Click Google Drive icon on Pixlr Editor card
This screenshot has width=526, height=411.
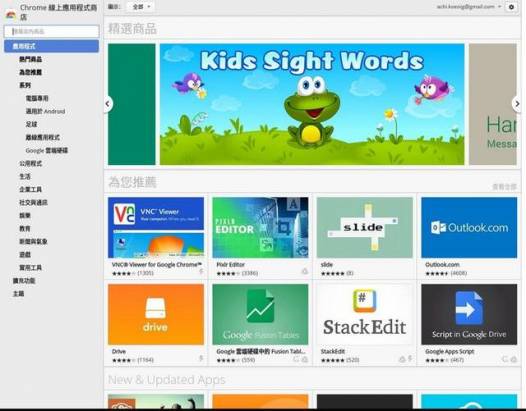pyautogui.click(x=305, y=271)
